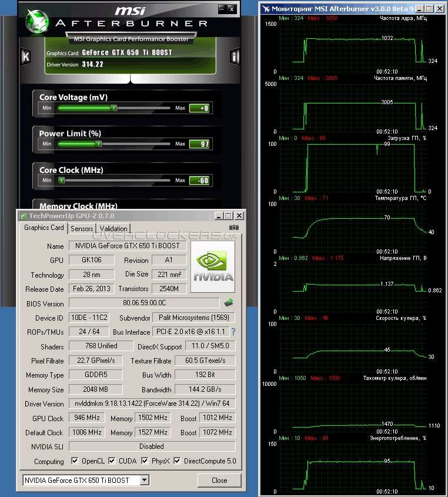Click the GPU-Z screenshot camera icon
448x497 pixels.
click(234, 227)
